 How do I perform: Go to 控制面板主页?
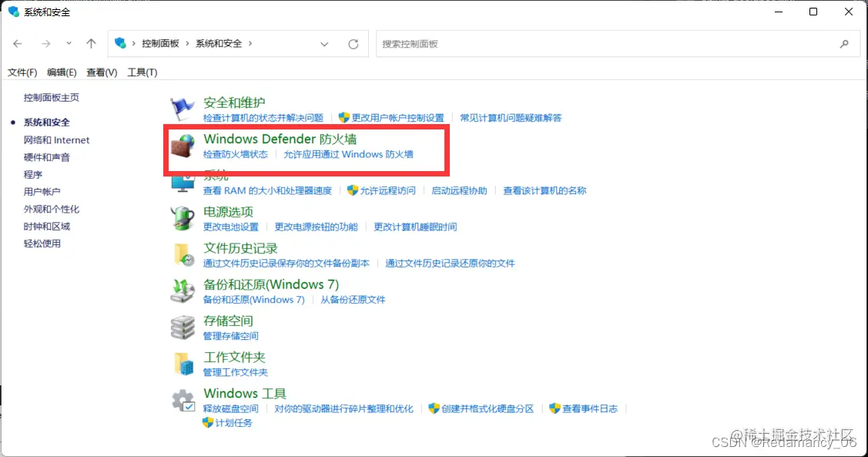(x=52, y=98)
